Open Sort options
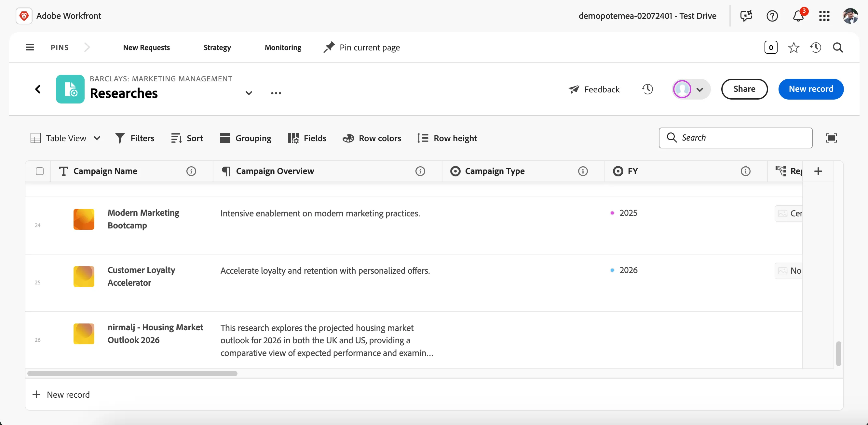868x425 pixels. tap(187, 138)
